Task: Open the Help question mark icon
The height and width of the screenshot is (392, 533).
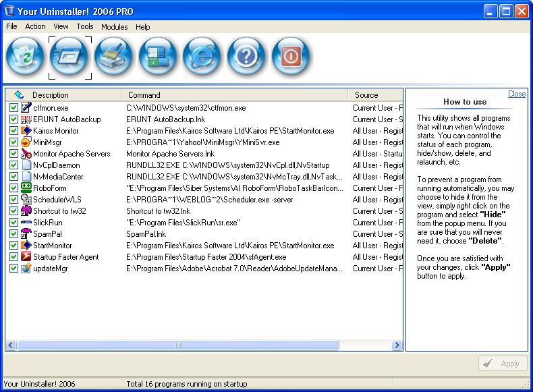Action: (x=246, y=56)
